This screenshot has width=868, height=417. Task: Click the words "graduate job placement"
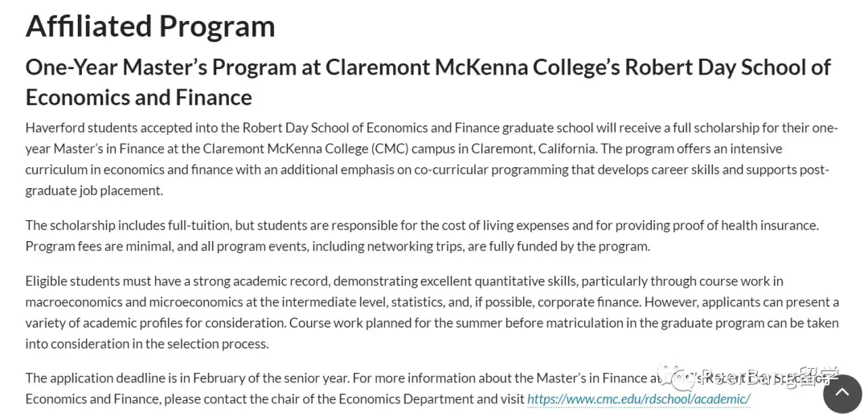coord(94,190)
